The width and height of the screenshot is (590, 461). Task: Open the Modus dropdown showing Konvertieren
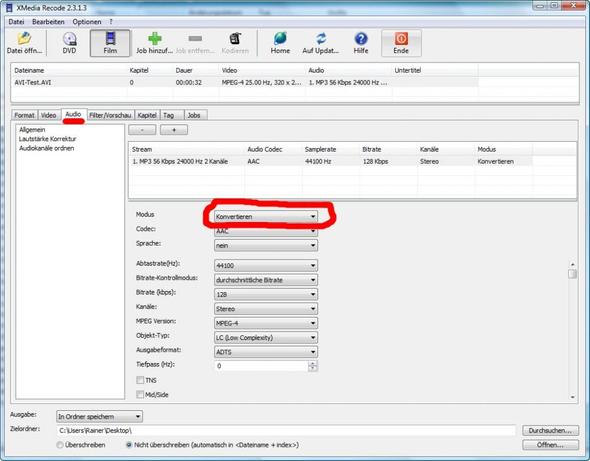tap(266, 217)
